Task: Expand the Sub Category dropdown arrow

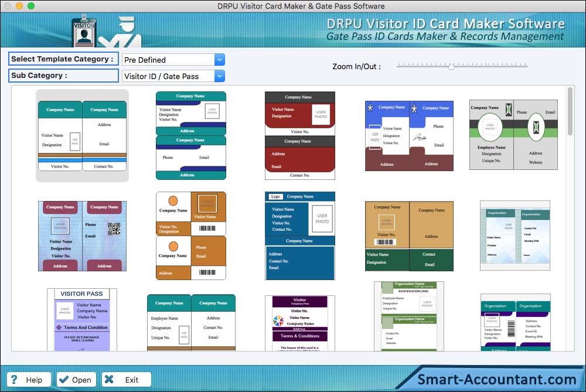Action: [x=220, y=76]
